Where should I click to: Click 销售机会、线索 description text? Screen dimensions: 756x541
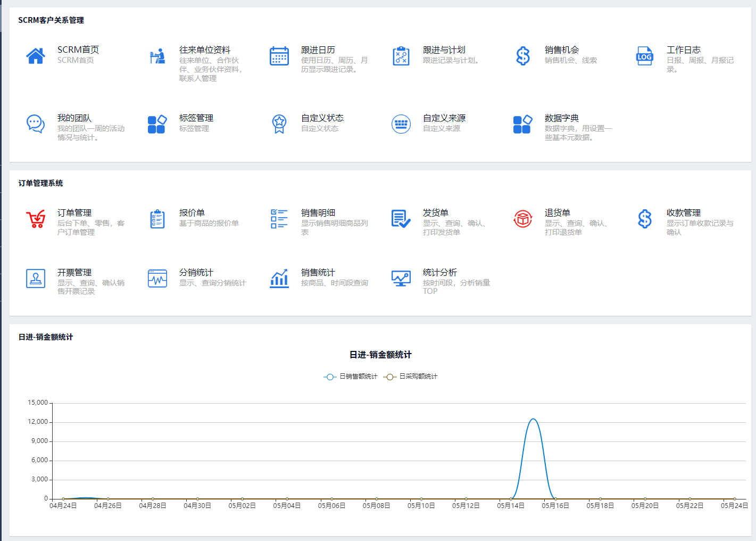tap(571, 60)
